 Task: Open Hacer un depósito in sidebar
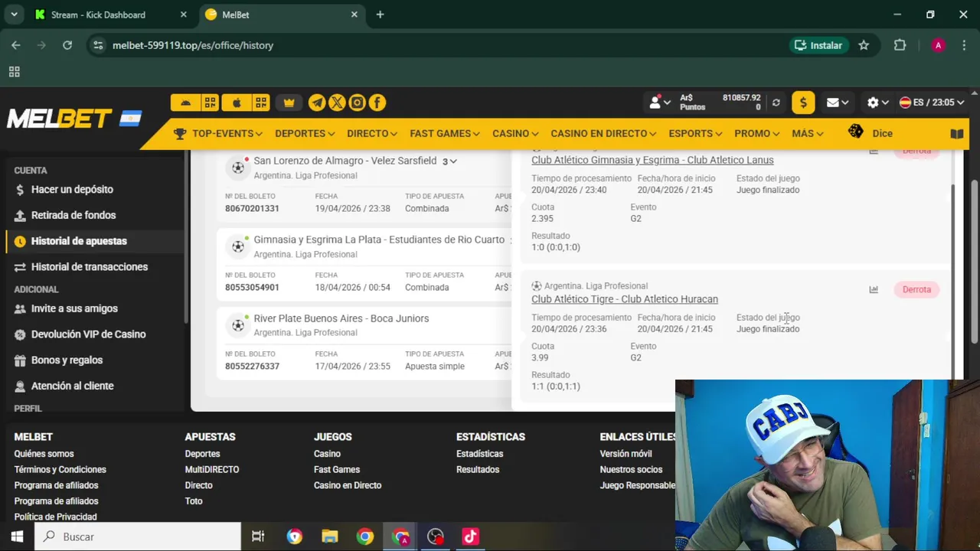click(x=72, y=189)
